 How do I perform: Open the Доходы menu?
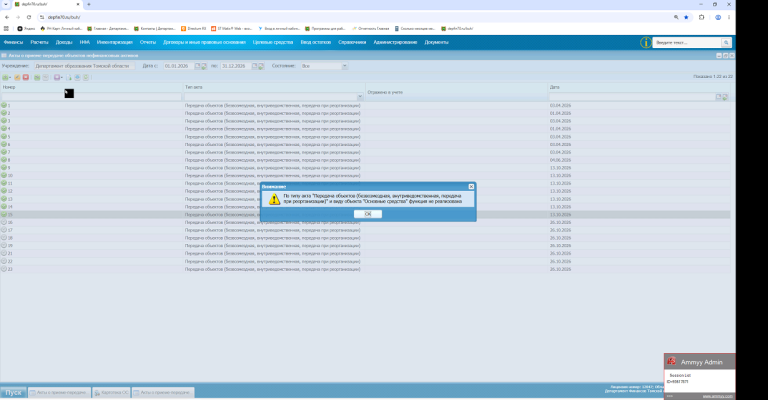[64, 43]
